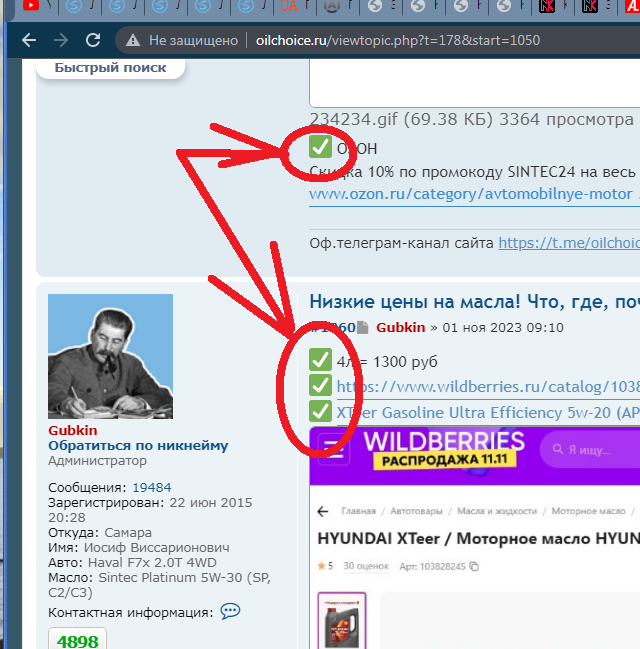Click the browser forward arrow
This screenshot has width=640, height=649.
coord(61,40)
